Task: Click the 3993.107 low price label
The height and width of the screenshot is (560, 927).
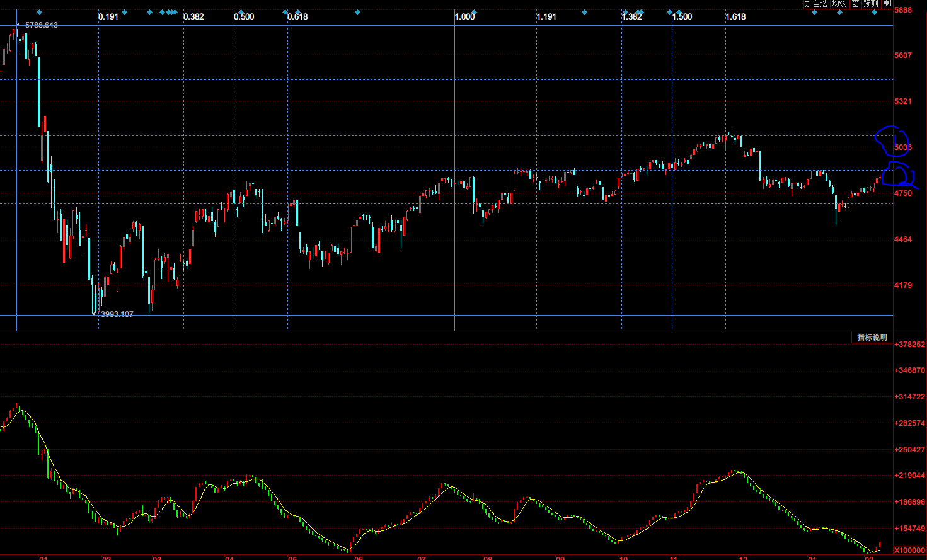Action: 117,314
